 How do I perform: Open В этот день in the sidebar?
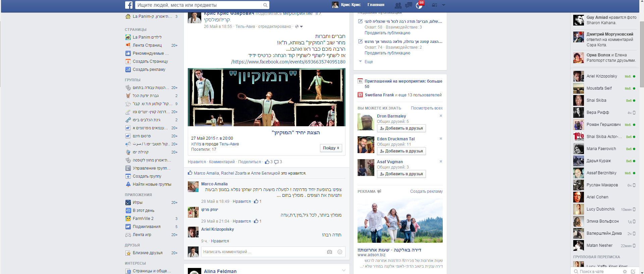[152, 211]
